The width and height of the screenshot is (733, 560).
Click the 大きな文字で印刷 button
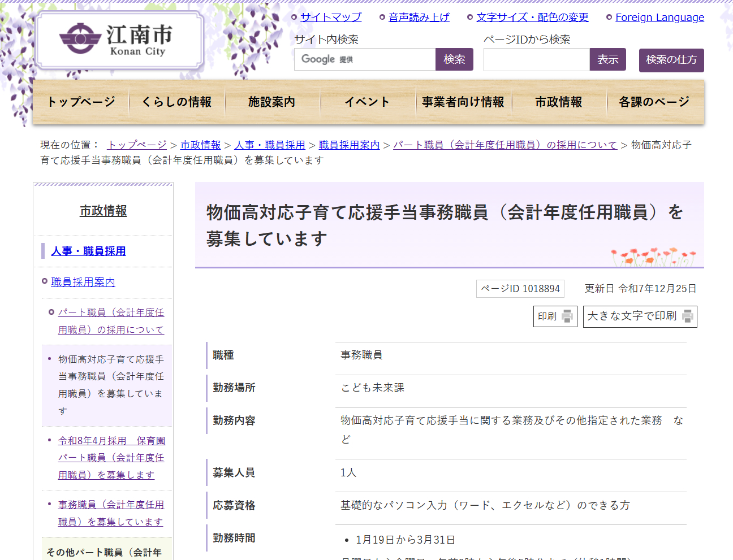pyautogui.click(x=640, y=316)
